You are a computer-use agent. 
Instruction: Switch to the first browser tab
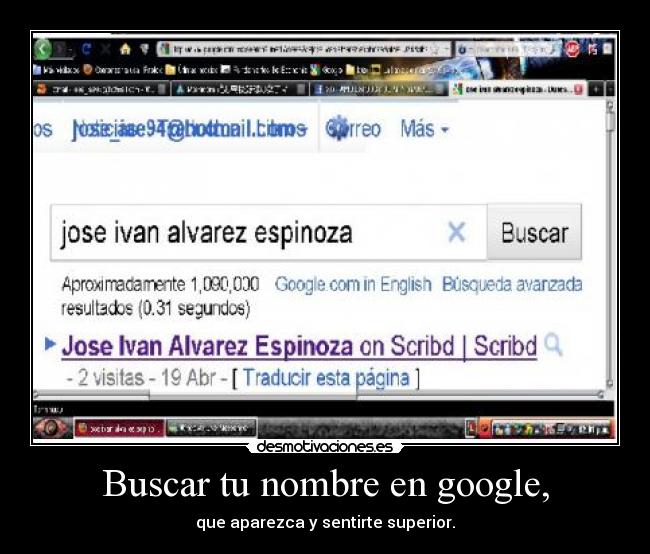tap(102, 89)
